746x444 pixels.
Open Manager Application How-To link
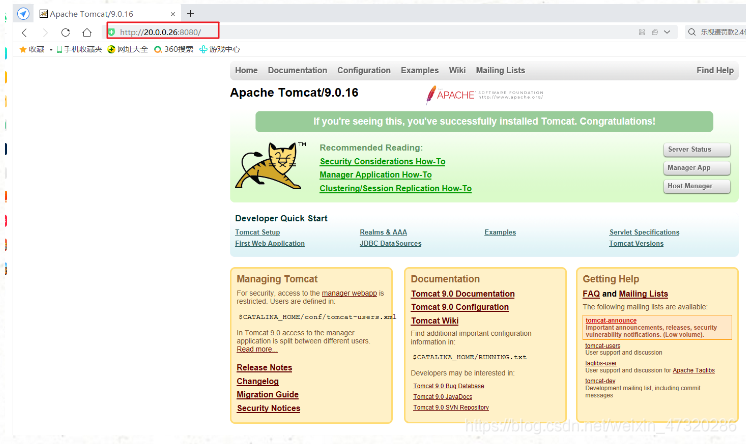click(x=376, y=175)
